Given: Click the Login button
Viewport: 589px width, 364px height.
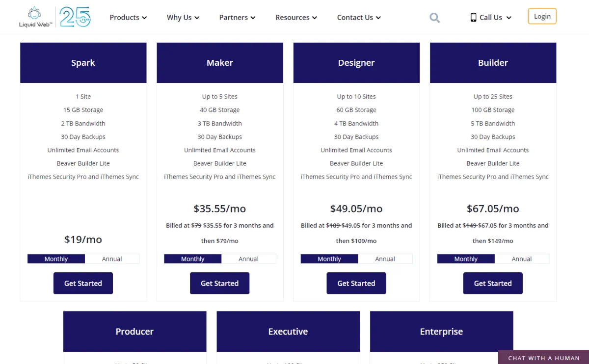Looking at the screenshot, I should click(x=542, y=16).
